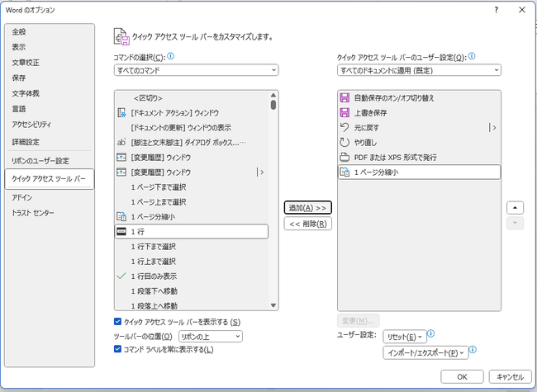Expand submenu arrow on second 変更履歴 ウィンドウ row
537x392 pixels.
(x=260, y=172)
